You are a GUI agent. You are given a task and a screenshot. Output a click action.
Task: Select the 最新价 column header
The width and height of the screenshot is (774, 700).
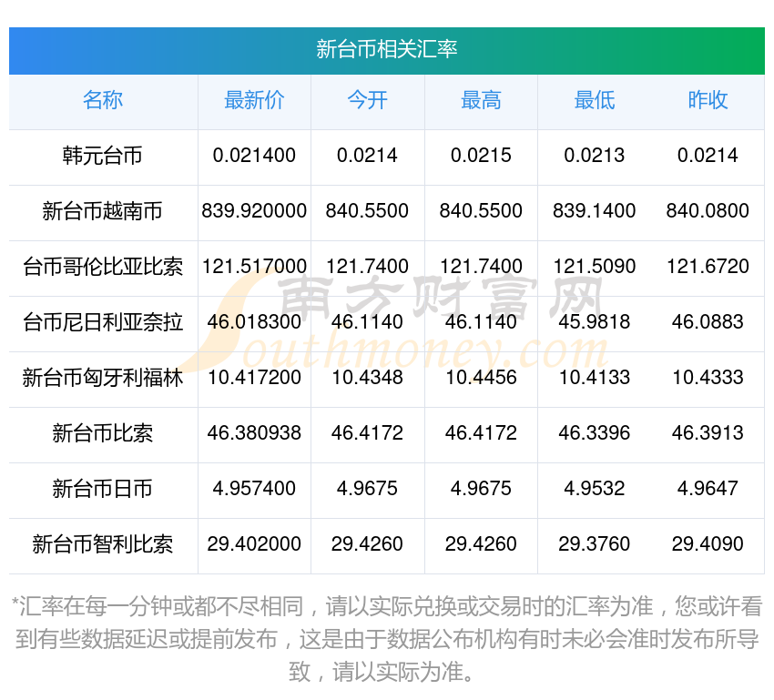254,100
